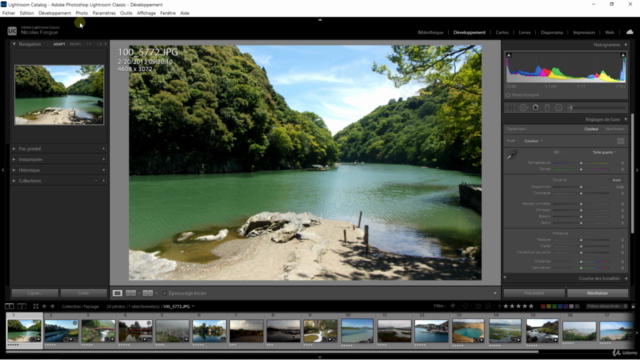640x360 pixels.
Task: Toggle the filter lock switch
Action: coord(633,306)
